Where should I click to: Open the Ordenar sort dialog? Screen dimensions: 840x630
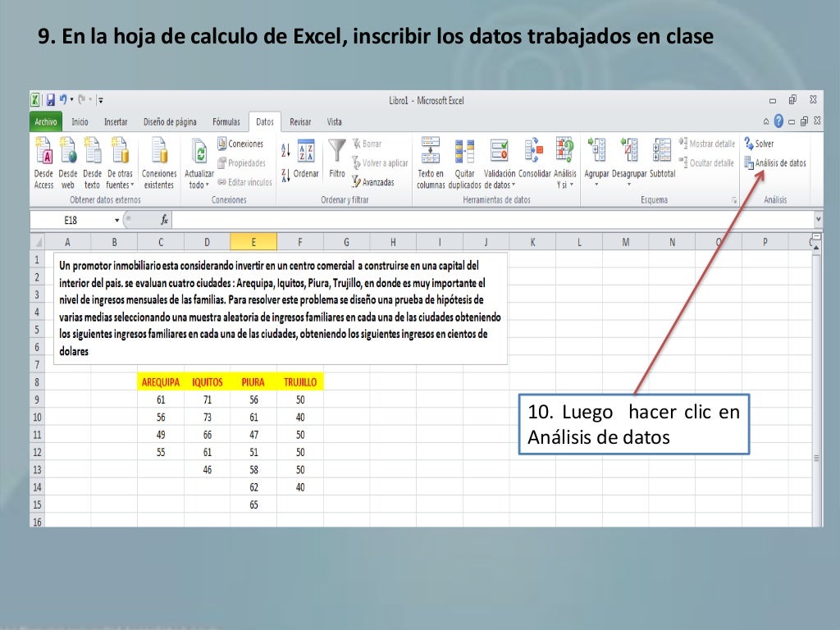(306, 160)
